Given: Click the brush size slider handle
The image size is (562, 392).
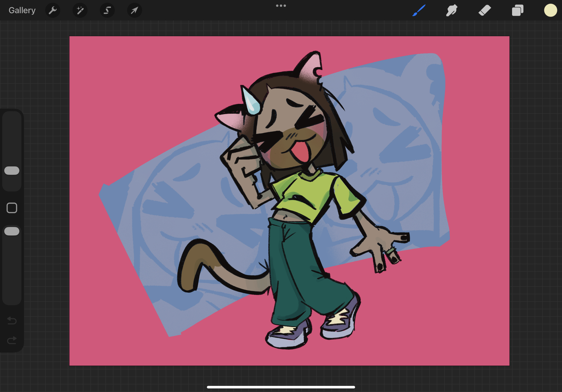Looking at the screenshot, I should [12, 170].
